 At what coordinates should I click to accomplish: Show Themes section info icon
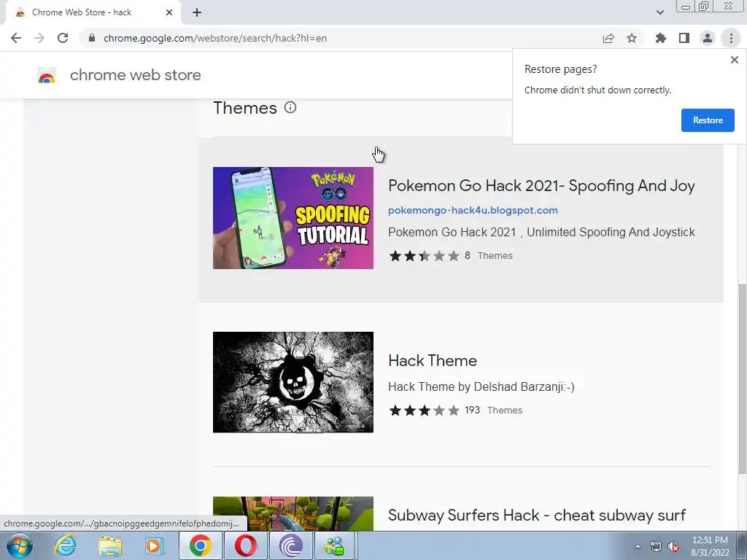pos(290,107)
